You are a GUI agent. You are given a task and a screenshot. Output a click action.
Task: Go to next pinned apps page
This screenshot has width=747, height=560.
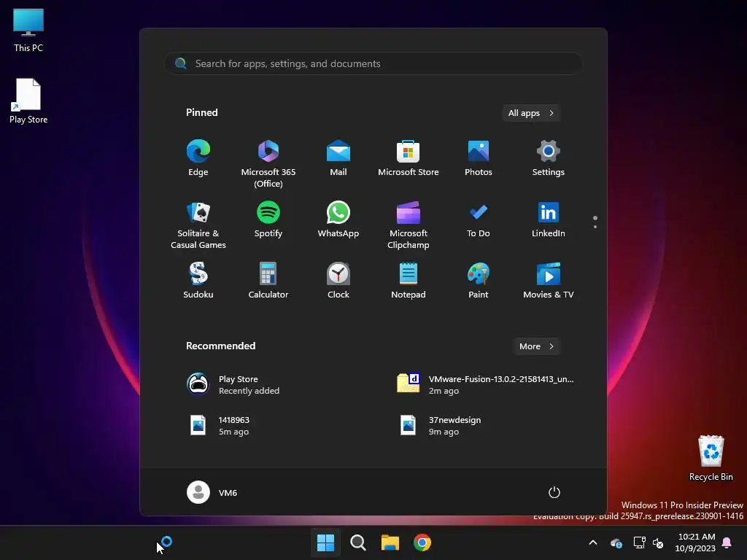pos(595,227)
